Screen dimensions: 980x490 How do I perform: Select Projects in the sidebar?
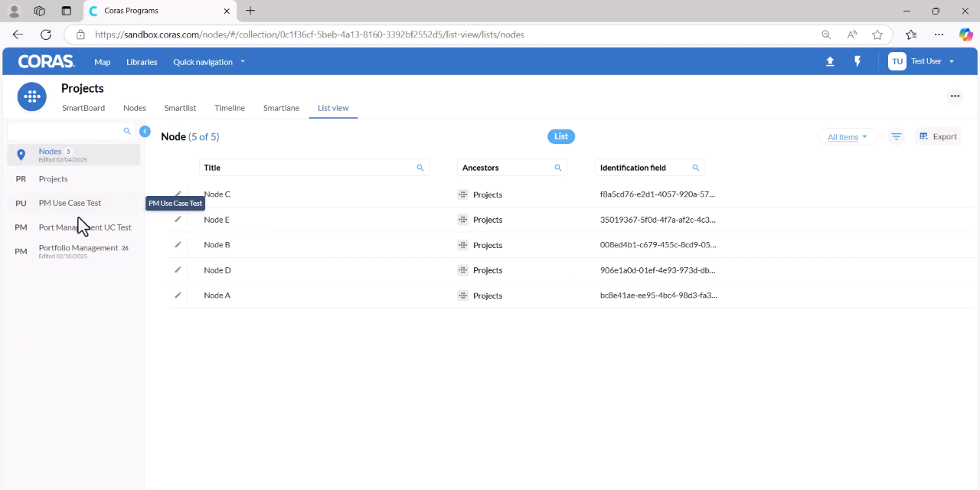coord(73,178)
